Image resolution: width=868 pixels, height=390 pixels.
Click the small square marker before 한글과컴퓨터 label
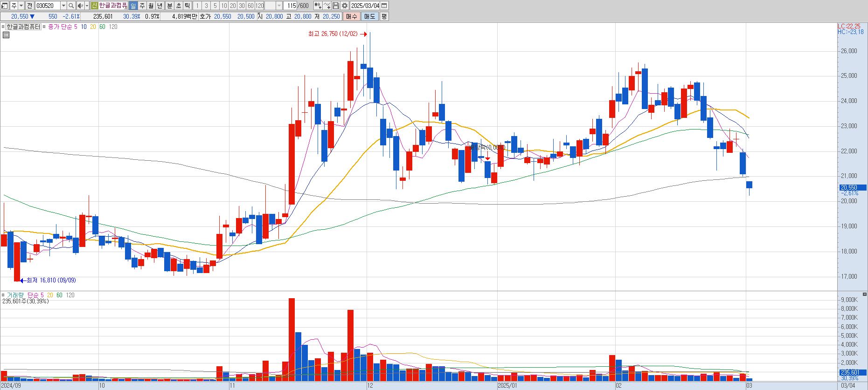tap(3, 27)
